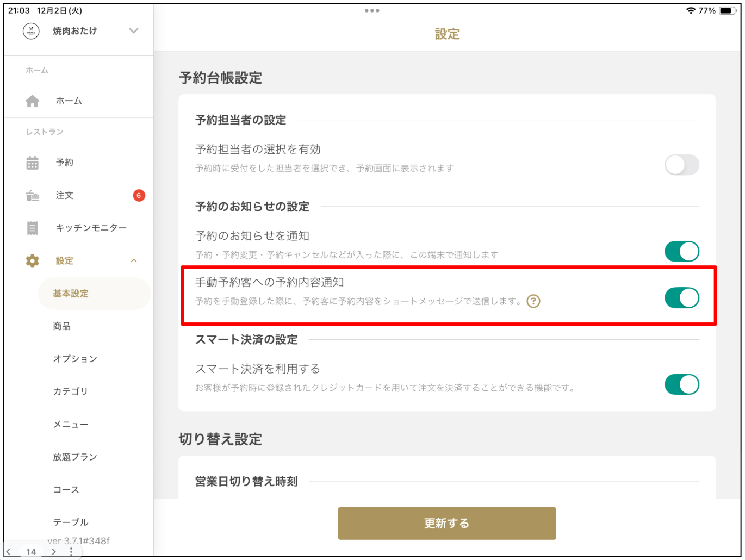This screenshot has width=745, height=560.
Task: Tap the page indicator showing 14
Action: tap(31, 551)
